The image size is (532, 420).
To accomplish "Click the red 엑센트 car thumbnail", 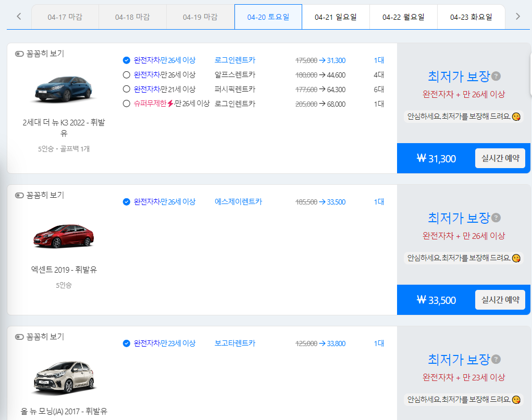I will pyautogui.click(x=64, y=236).
